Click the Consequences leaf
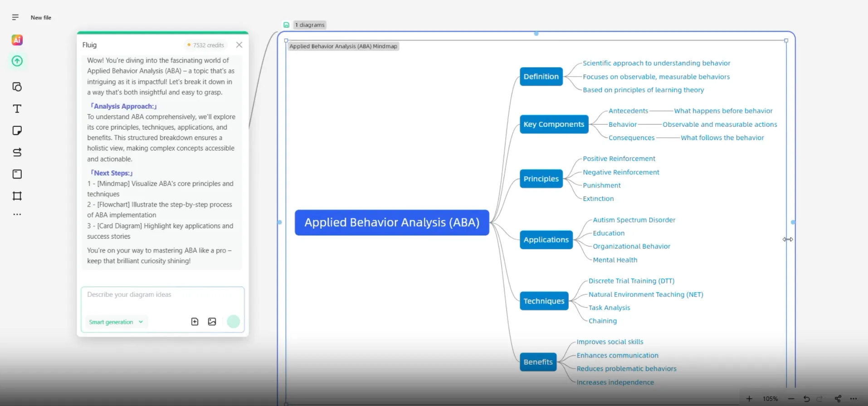The image size is (868, 406). point(631,138)
